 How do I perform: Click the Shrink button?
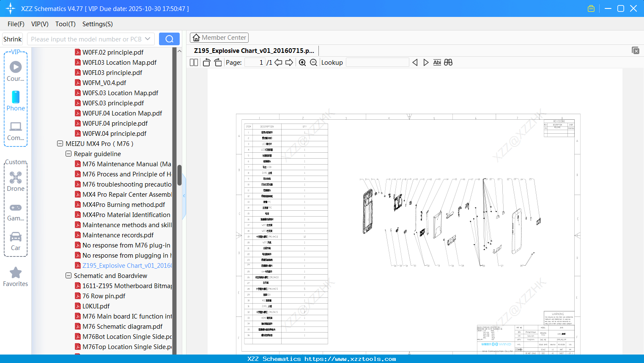[13, 39]
